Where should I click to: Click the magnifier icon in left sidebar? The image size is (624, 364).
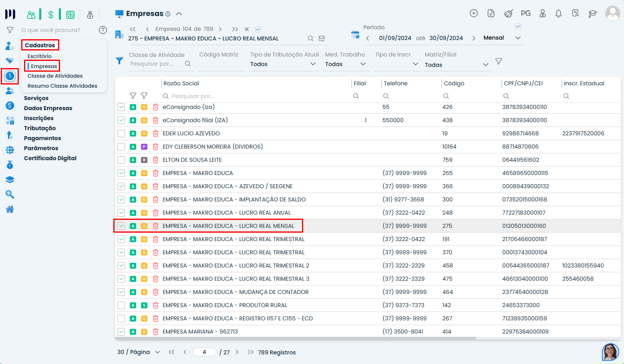[10, 194]
